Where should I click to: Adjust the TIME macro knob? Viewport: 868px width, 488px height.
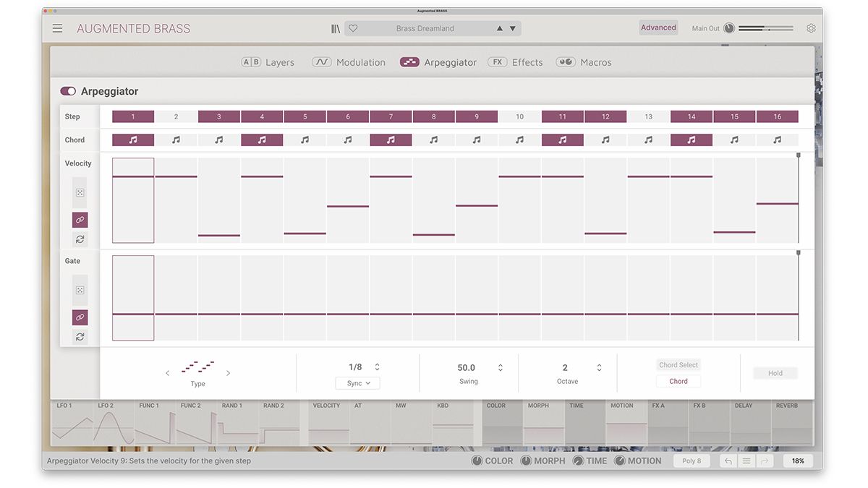pos(578,461)
